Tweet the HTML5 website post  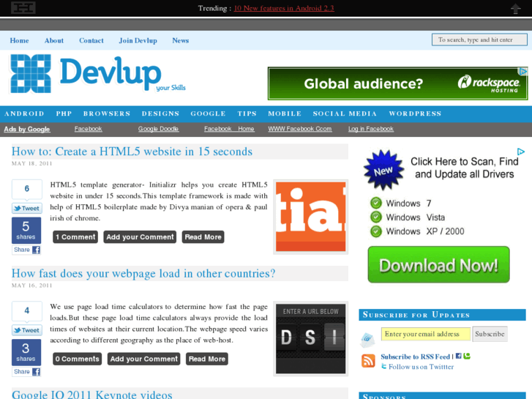click(x=27, y=208)
